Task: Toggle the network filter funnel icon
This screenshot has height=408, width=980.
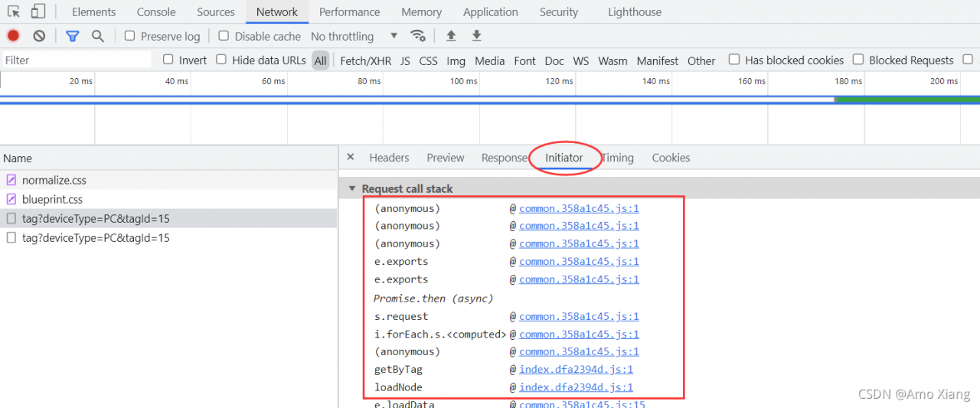Action: 73,36
